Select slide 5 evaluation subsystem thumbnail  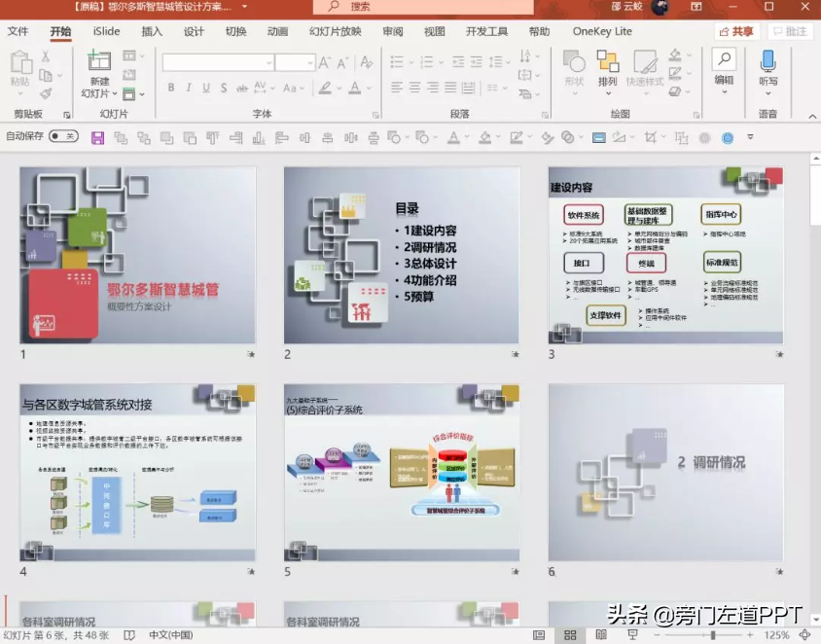(402, 473)
